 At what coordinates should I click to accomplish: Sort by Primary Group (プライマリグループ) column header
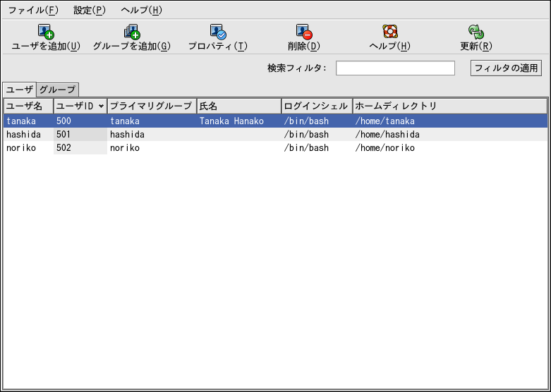click(x=151, y=106)
